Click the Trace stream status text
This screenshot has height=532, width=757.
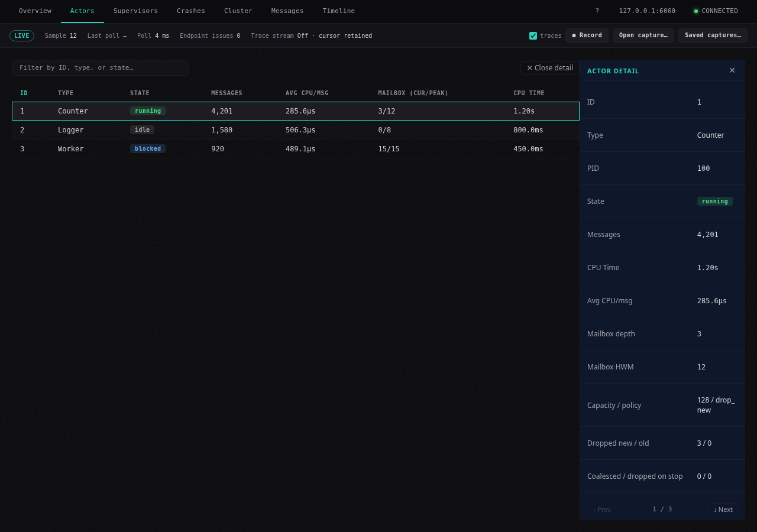[x=312, y=36]
